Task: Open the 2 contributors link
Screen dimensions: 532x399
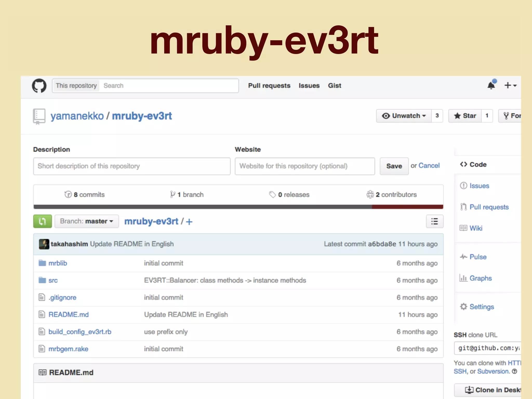Action: coord(391,195)
